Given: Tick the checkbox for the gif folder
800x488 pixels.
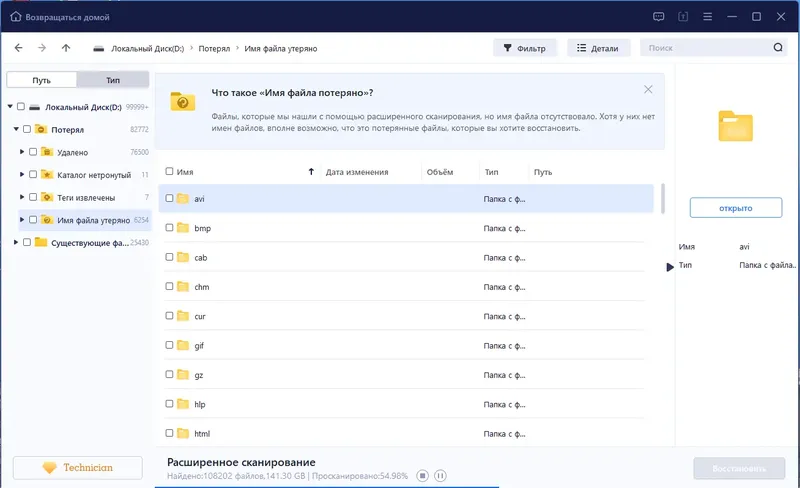Looking at the screenshot, I should tap(169, 345).
